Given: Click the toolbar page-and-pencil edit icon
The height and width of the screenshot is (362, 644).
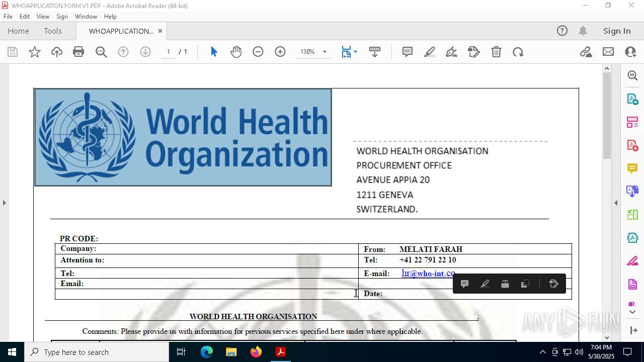Looking at the screenshot, I should [x=474, y=52].
